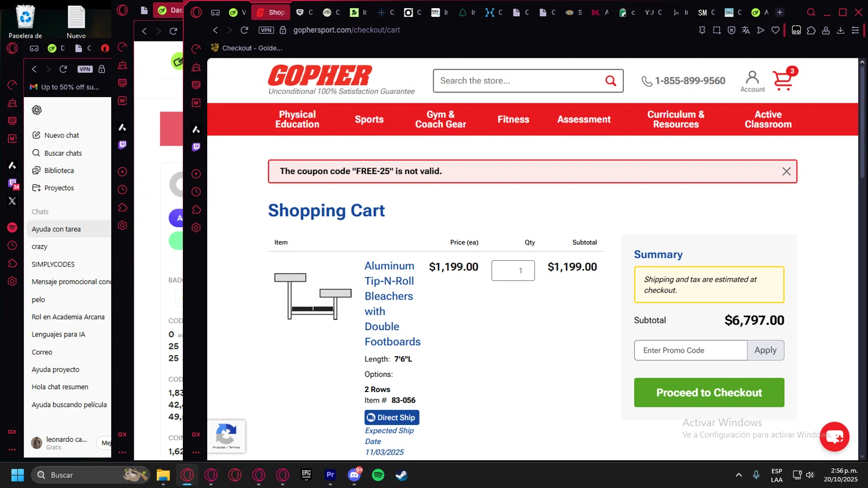Toggle VPN in the Gopher window address bar
Viewport: 868px width, 488px height.
266,30
